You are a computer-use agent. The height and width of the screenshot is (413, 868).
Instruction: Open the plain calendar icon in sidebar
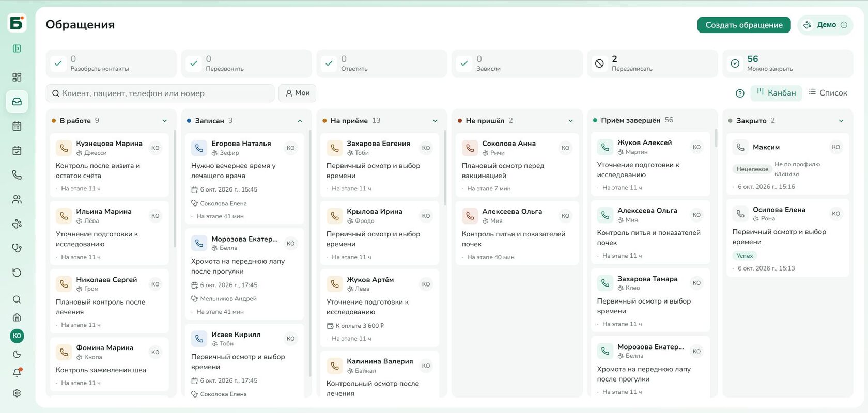click(x=17, y=126)
